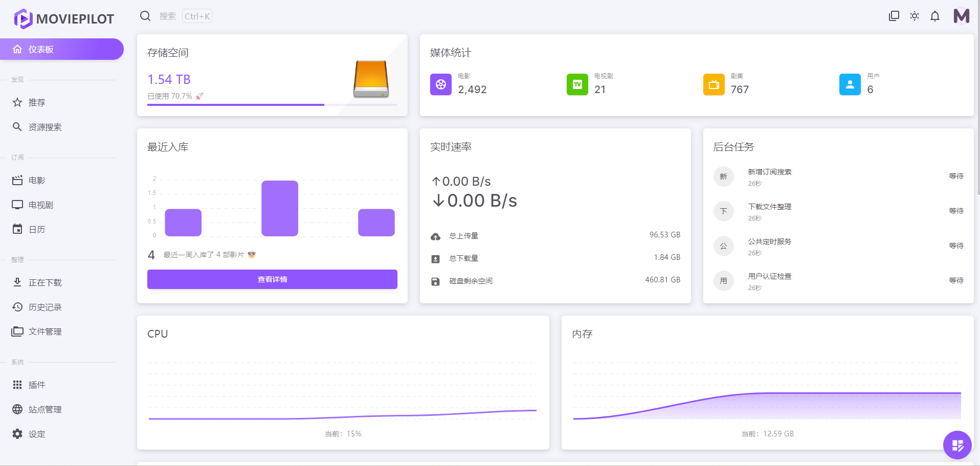Toggle the light/dark theme sun icon
Viewport: 980px width, 466px height.
tap(915, 16)
